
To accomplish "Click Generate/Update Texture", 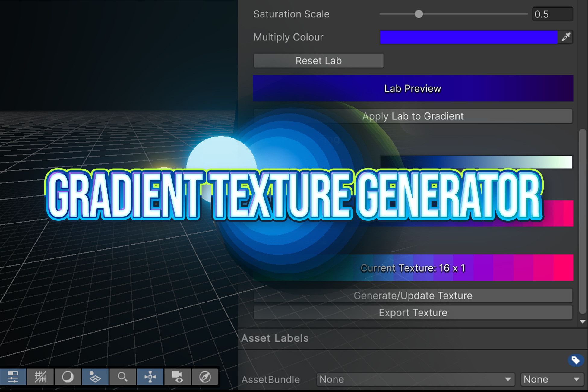I will pyautogui.click(x=413, y=295).
